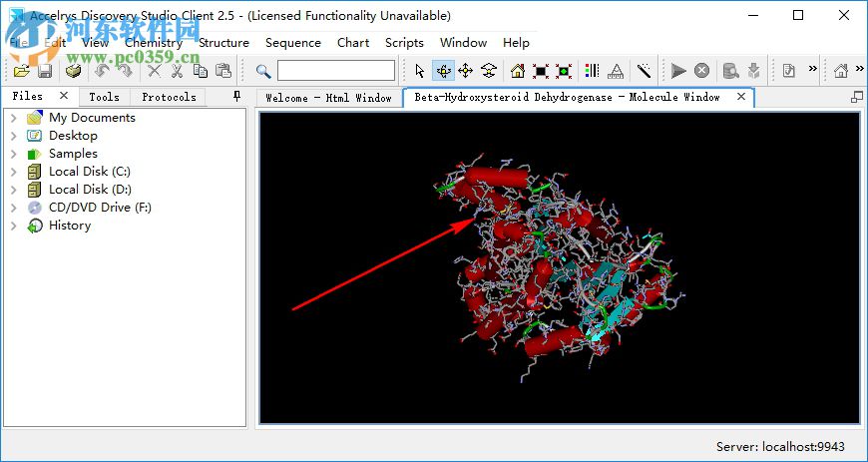This screenshot has height=462, width=868.
Task: Click the Center on selection green icon
Action: pyautogui.click(x=564, y=71)
